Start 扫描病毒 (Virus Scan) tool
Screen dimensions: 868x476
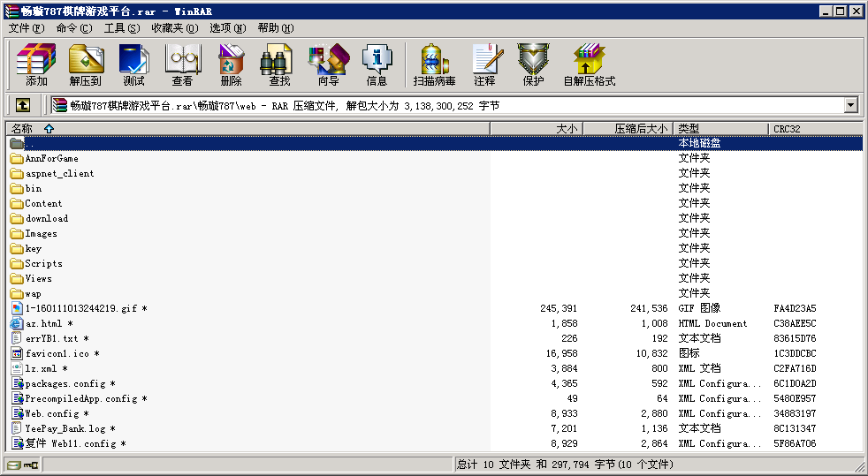[434, 64]
